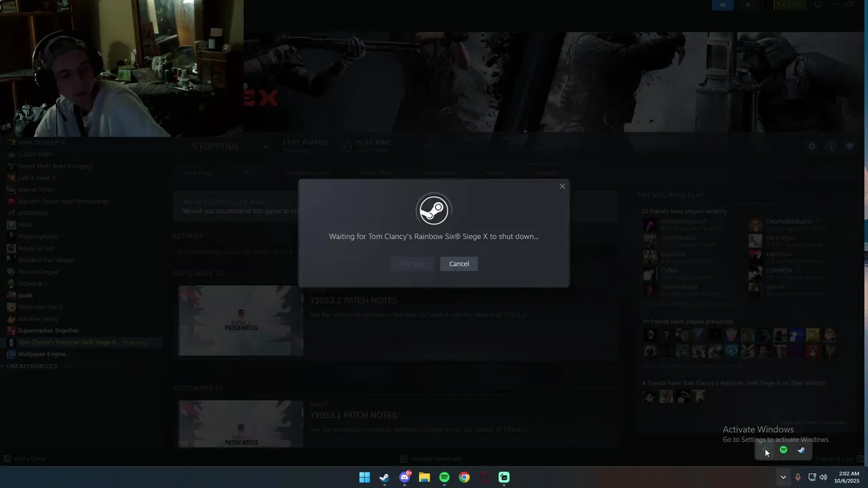Click the Supermarket Together game icon
868x488 pixels.
(12, 331)
